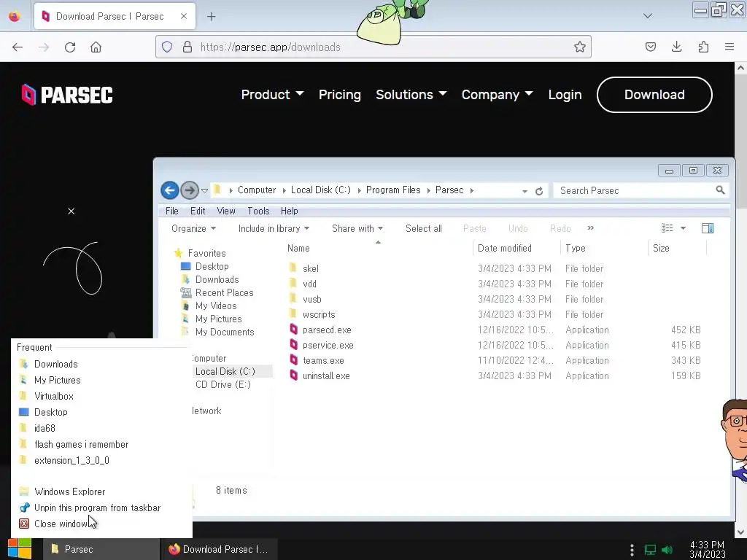Open the Help menu in Explorer
The width and height of the screenshot is (747, 560).
pyautogui.click(x=289, y=211)
